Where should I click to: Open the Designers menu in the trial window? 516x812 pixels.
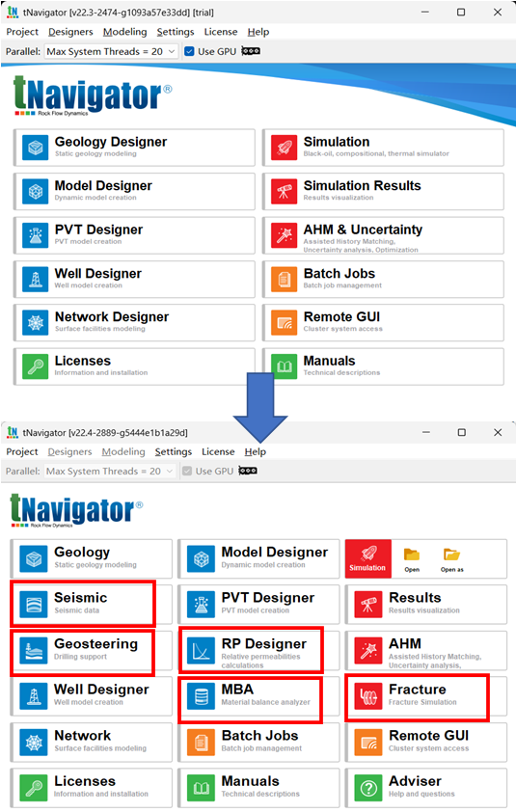coord(70,32)
